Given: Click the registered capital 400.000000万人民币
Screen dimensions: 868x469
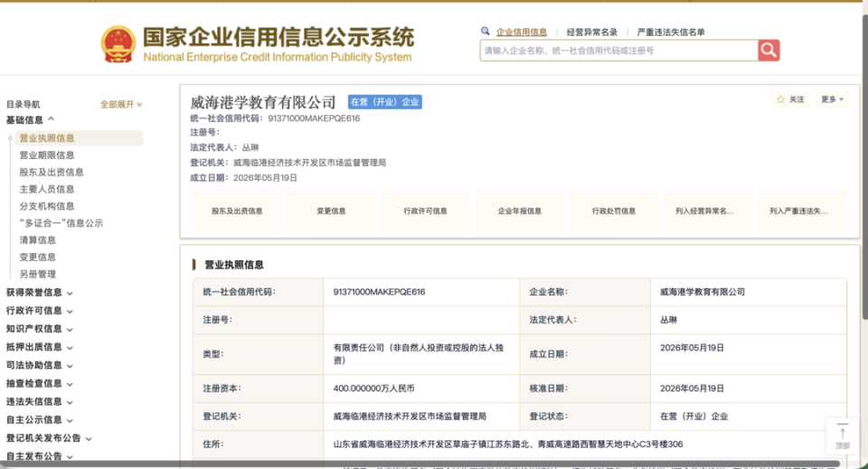Looking at the screenshot, I should point(373,389).
